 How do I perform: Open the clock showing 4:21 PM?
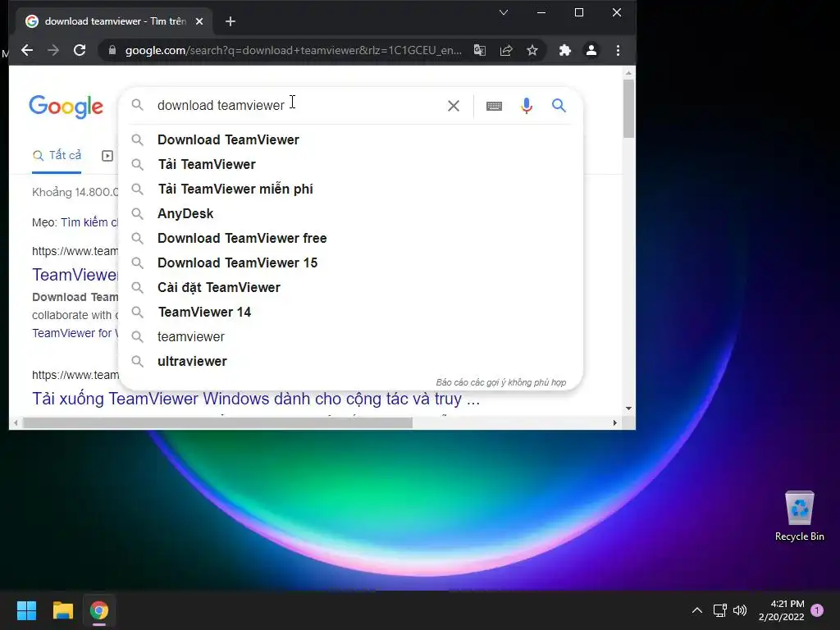coord(782,610)
